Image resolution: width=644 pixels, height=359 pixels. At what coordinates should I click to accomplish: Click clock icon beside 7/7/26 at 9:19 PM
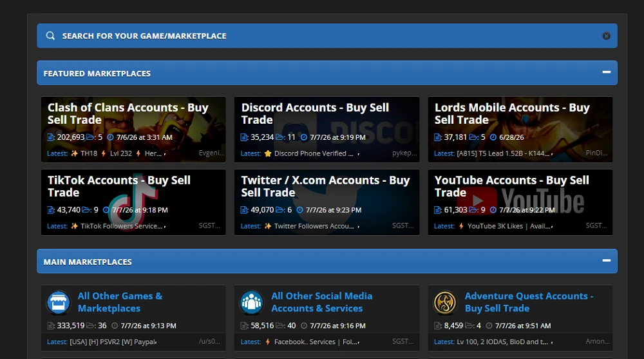tap(304, 137)
